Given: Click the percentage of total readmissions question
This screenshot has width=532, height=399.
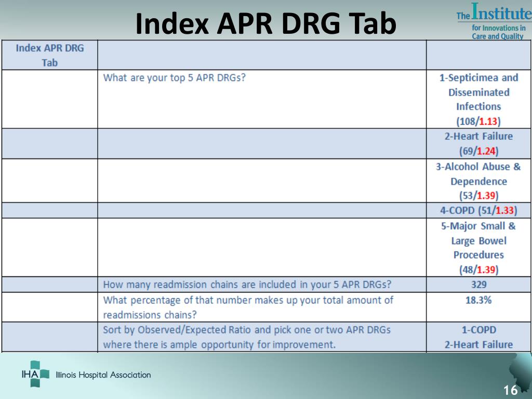Looking at the screenshot, I should click(248, 308).
